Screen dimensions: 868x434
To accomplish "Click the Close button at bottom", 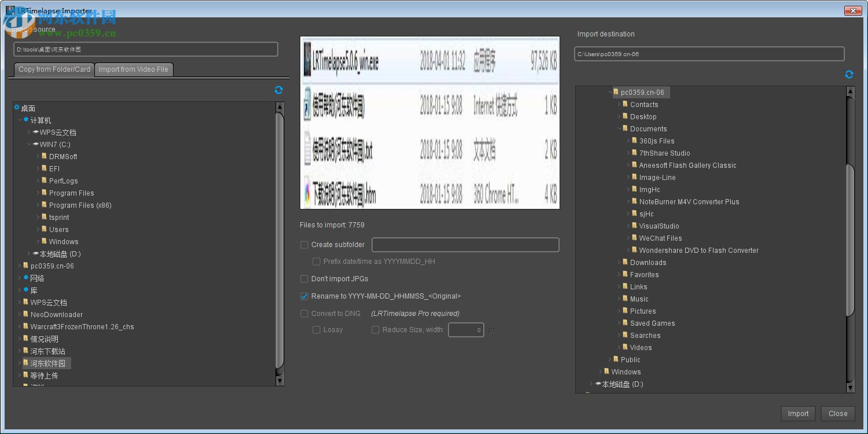I will point(837,414).
